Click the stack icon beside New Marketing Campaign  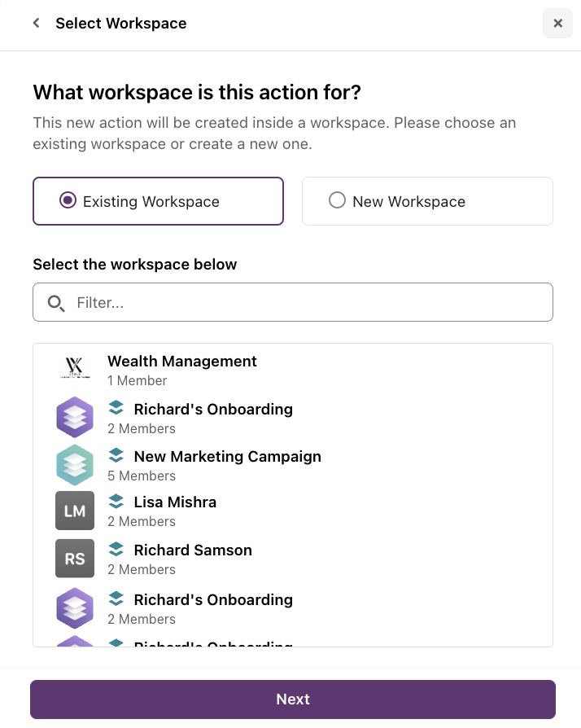tap(116, 455)
